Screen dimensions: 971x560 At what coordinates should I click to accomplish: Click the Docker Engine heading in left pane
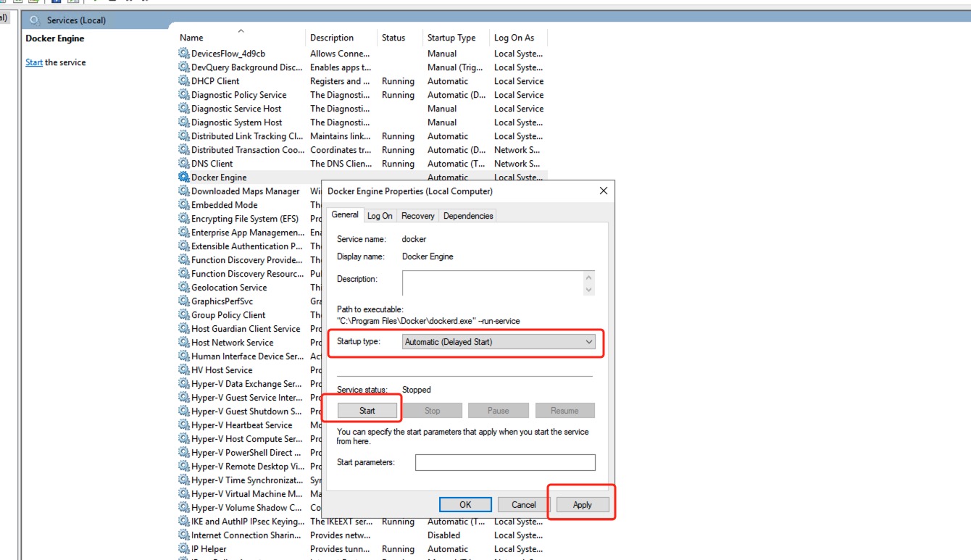click(x=55, y=38)
